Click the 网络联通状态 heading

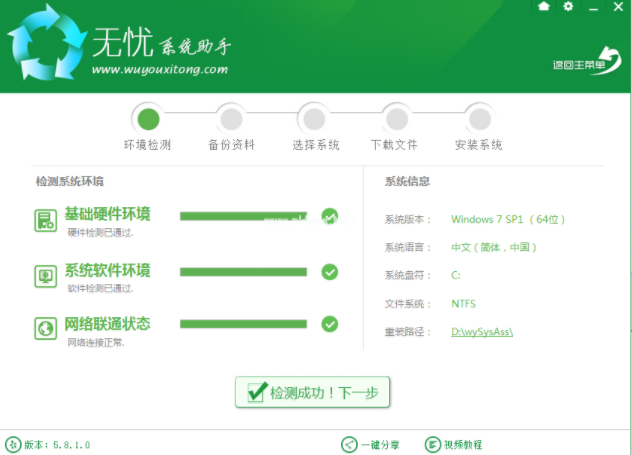[108, 324]
